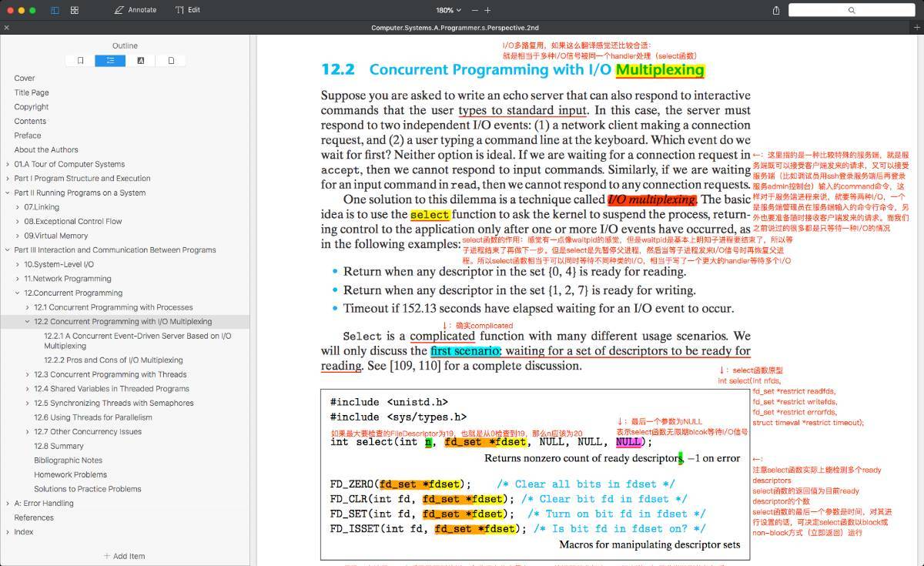Viewport: 924px width, 566px height.
Task: Open 12.2.1 Concurrent Event-Driven Server section
Action: 137,341
